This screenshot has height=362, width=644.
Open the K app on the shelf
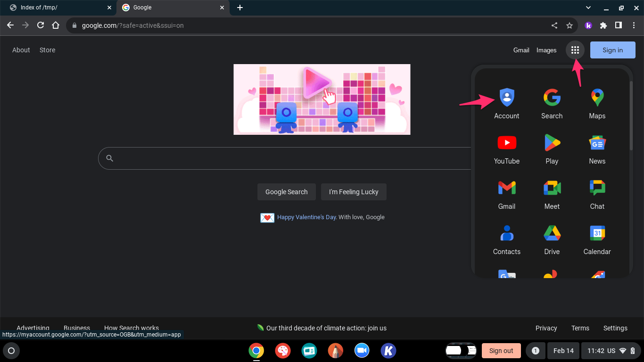point(388,351)
